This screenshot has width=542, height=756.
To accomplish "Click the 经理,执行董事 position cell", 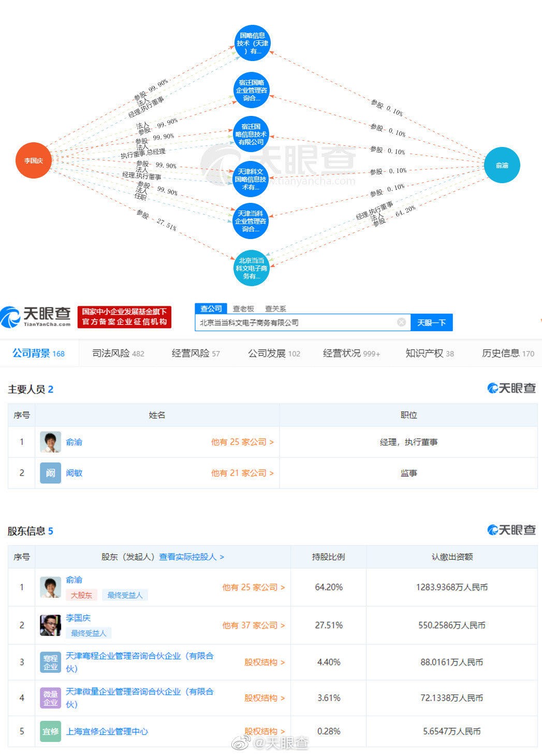I will (x=408, y=442).
